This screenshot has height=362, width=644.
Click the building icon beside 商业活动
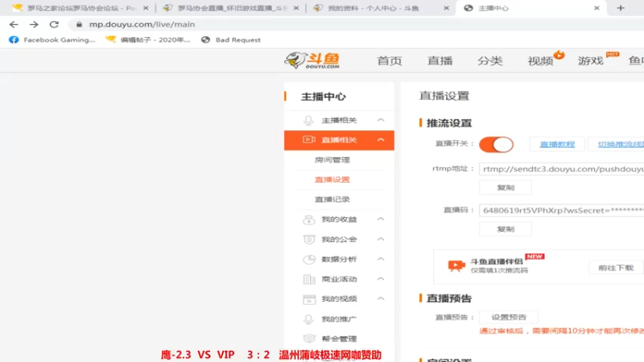[x=309, y=279]
